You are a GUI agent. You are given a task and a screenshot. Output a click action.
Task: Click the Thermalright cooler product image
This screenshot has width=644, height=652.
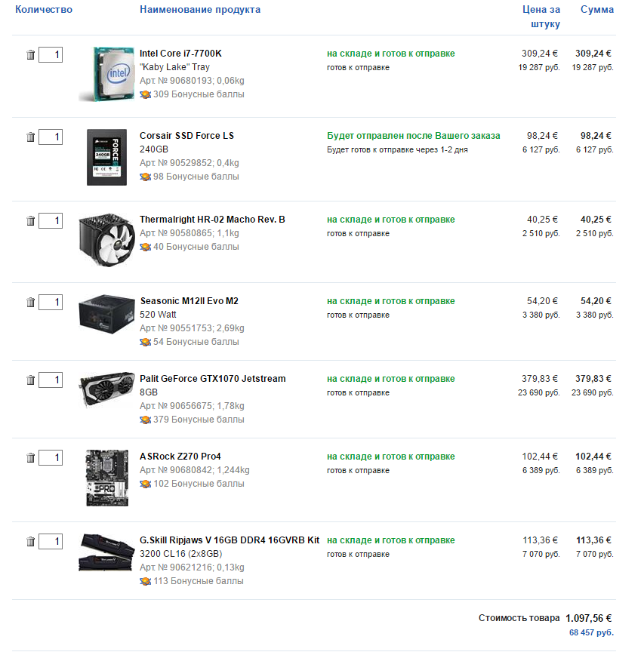106,240
